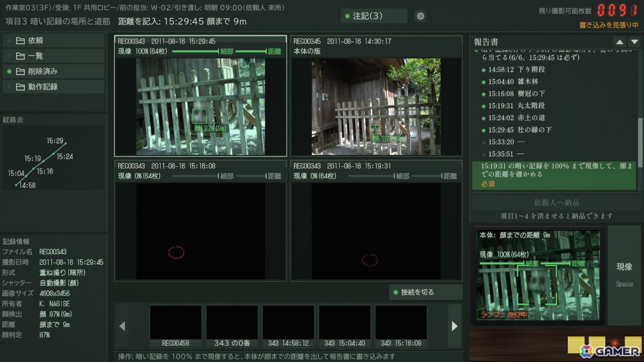Open the 依頼 folder

point(54,40)
